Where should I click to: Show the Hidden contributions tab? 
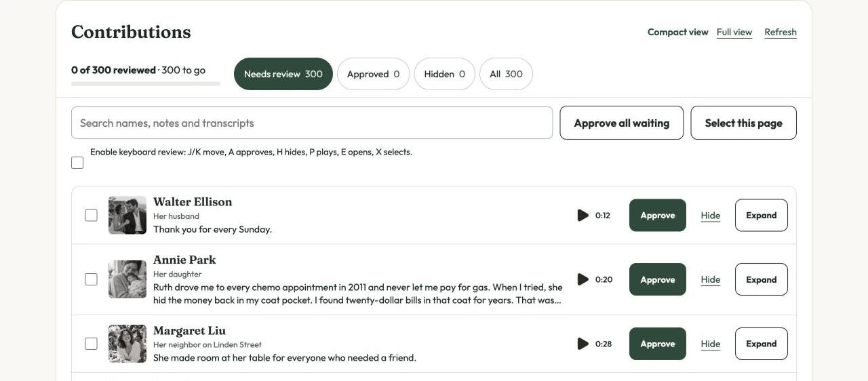445,74
